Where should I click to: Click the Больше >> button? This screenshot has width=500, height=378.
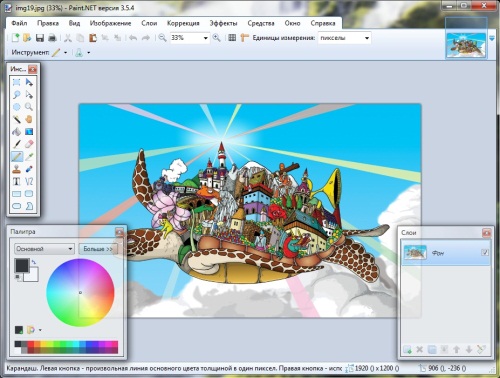(98, 249)
